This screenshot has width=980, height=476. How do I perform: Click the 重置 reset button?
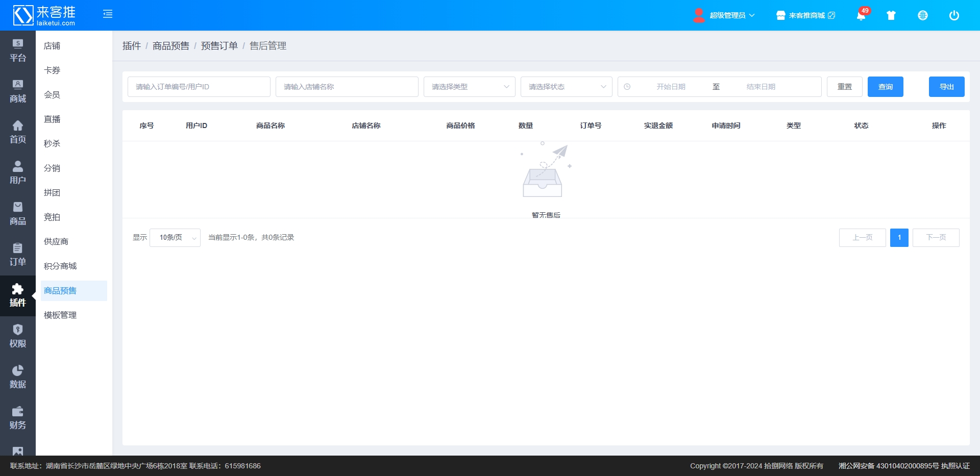tap(844, 87)
